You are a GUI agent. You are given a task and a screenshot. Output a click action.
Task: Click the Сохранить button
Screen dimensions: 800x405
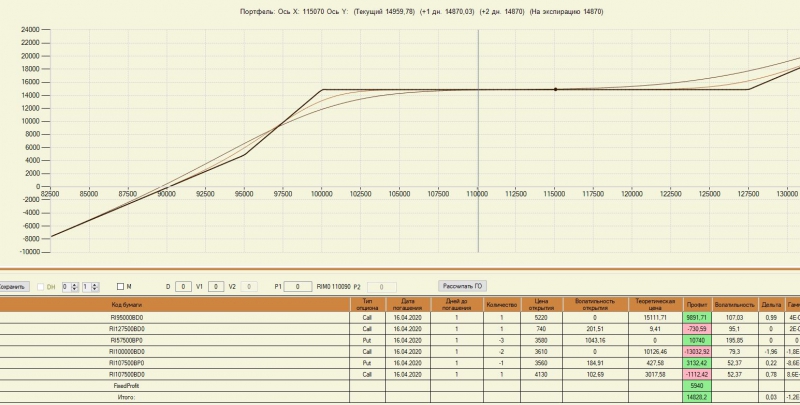(x=14, y=286)
